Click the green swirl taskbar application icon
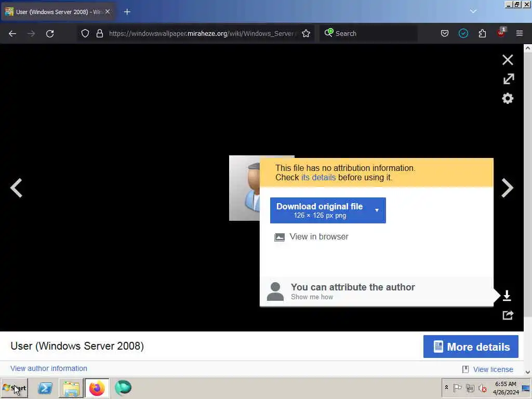Screen dimensions: 532x399 [x=123, y=388]
